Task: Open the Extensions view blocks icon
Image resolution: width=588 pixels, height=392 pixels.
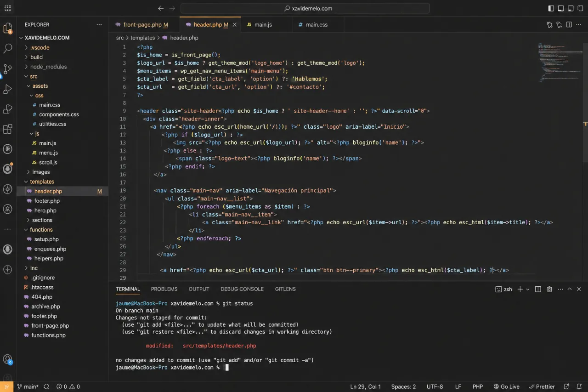Action: pyautogui.click(x=8, y=129)
